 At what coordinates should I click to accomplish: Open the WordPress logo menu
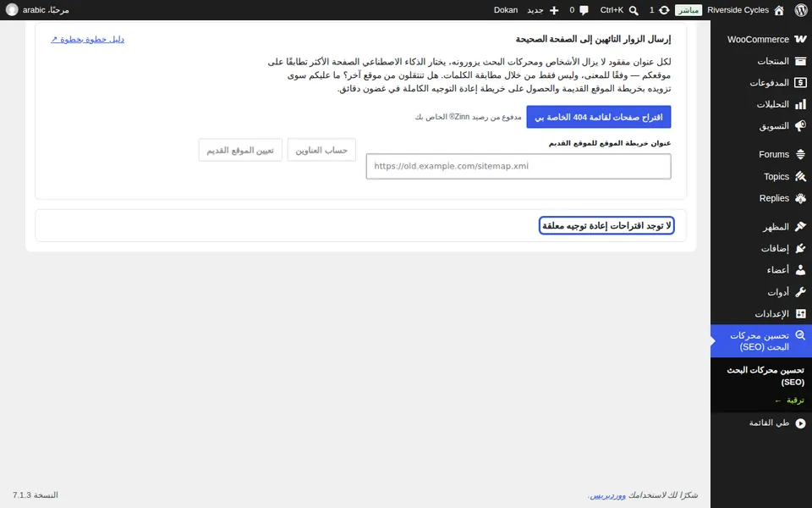point(801,10)
